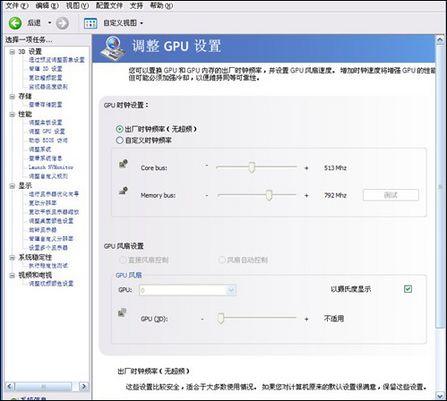Open the 文件 menu
The height and width of the screenshot is (401, 447).
(17, 6)
